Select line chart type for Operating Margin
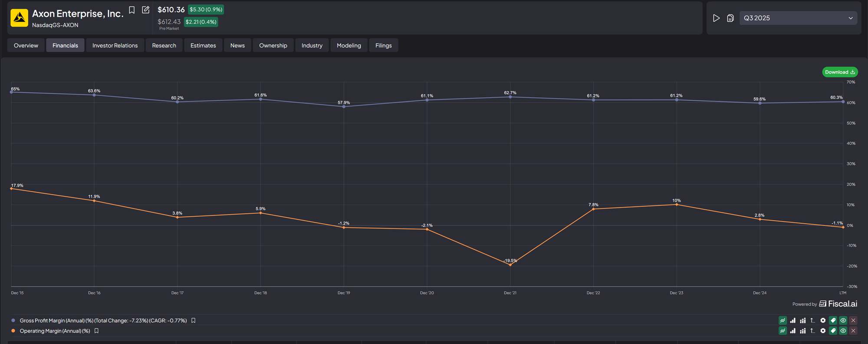This screenshot has height=344, width=868. [783, 331]
